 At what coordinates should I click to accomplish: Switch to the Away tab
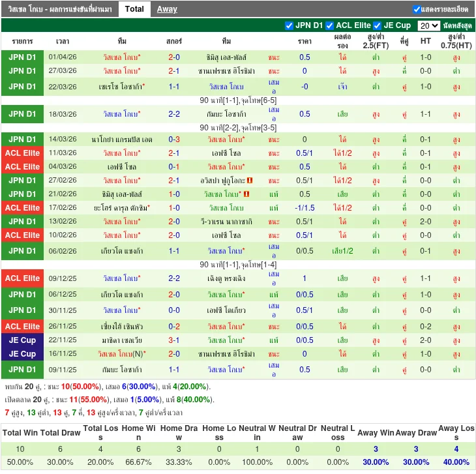click(167, 9)
